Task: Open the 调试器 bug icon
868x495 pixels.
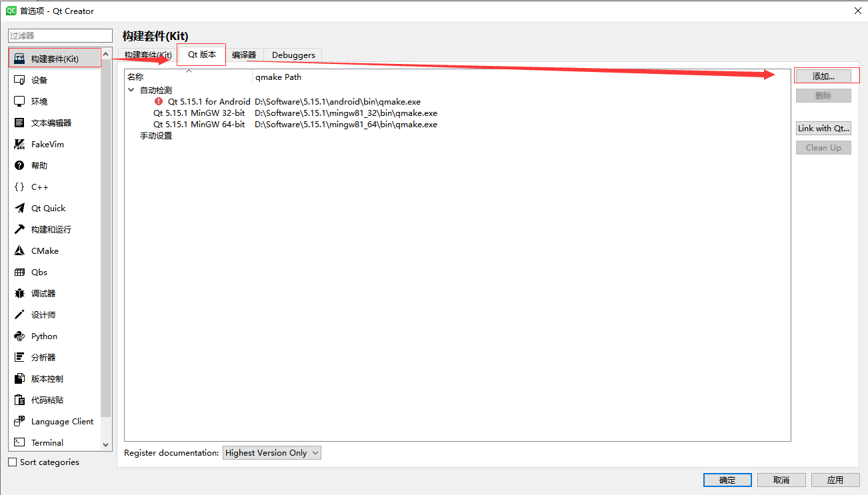Action: coord(19,293)
